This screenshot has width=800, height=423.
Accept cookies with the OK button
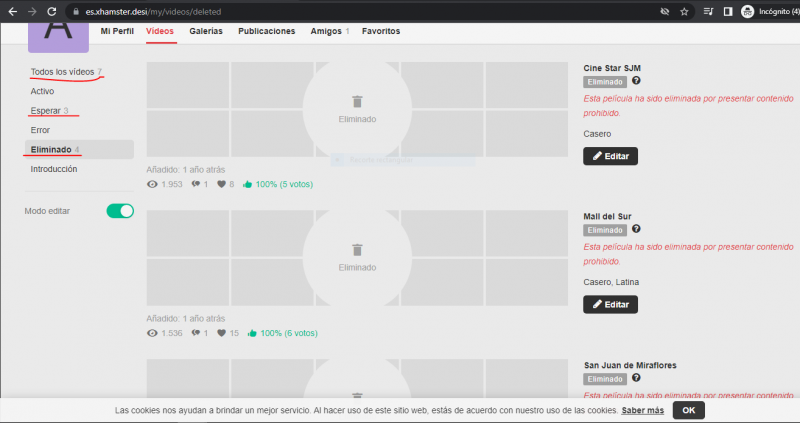[688, 410]
